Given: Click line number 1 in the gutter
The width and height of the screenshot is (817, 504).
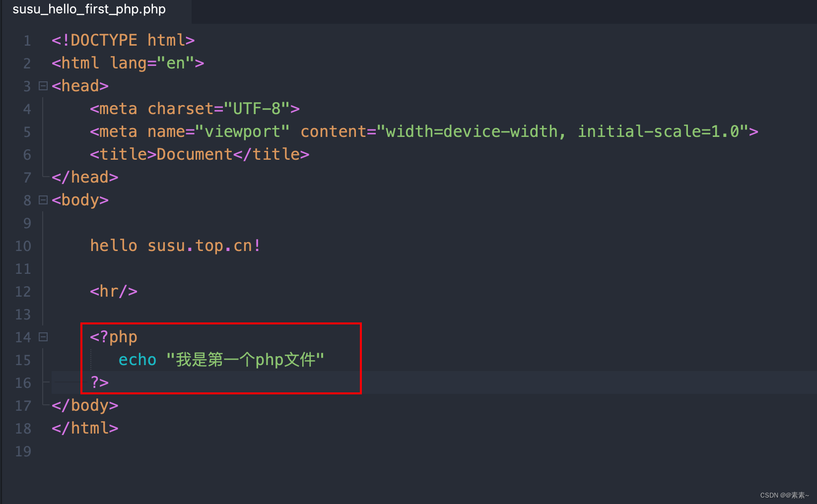Looking at the screenshot, I should click(x=27, y=41).
